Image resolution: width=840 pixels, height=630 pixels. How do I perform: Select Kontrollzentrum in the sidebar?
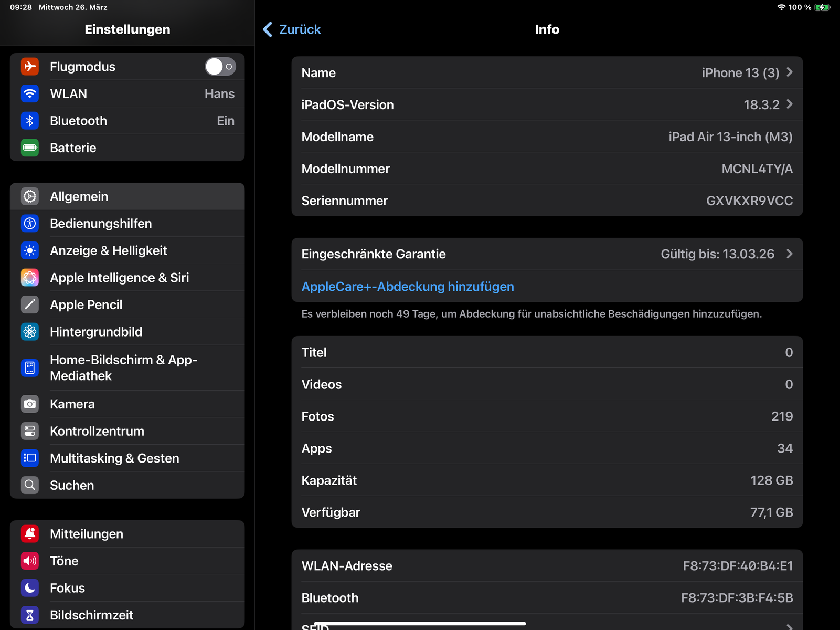[x=97, y=432]
